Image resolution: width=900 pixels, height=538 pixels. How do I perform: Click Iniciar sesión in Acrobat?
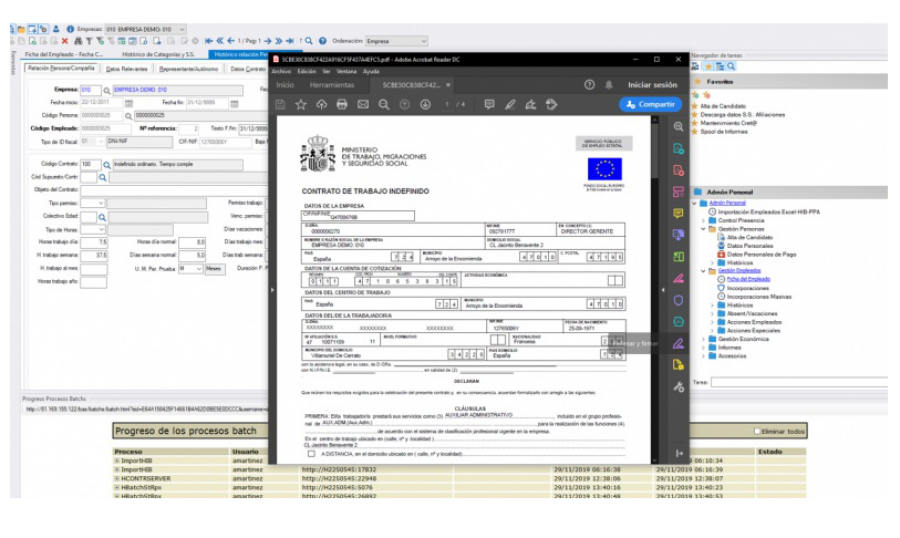coord(653,85)
